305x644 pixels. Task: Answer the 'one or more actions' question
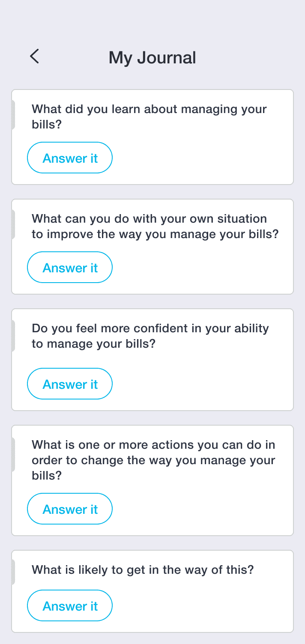pos(70,509)
